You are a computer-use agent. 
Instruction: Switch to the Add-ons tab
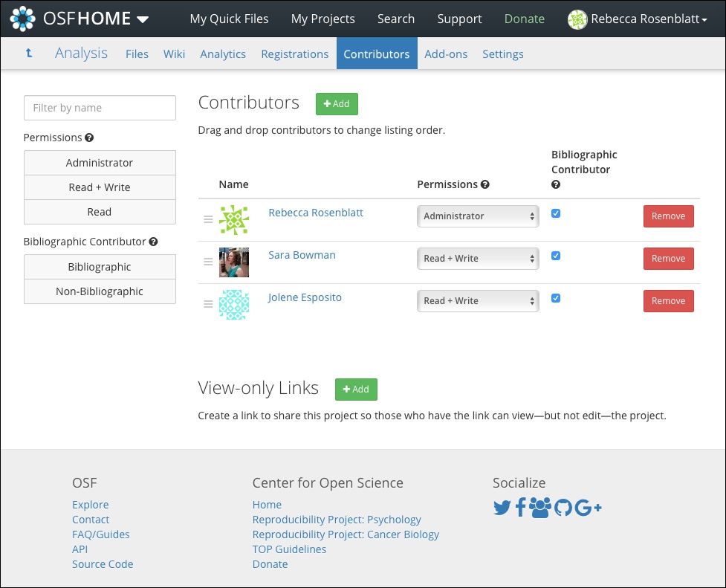coord(446,54)
